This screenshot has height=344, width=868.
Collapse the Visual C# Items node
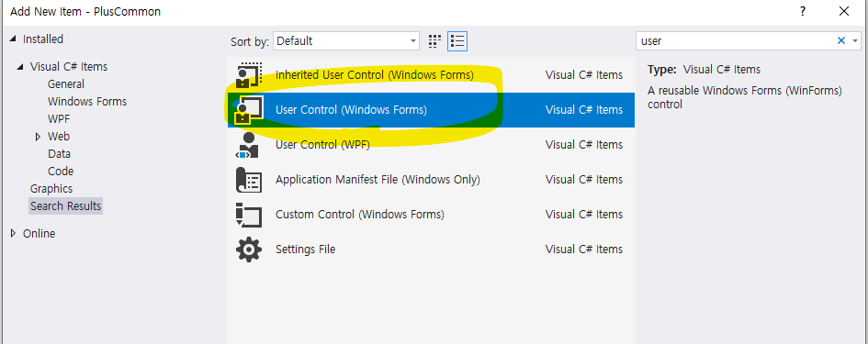click(x=20, y=67)
